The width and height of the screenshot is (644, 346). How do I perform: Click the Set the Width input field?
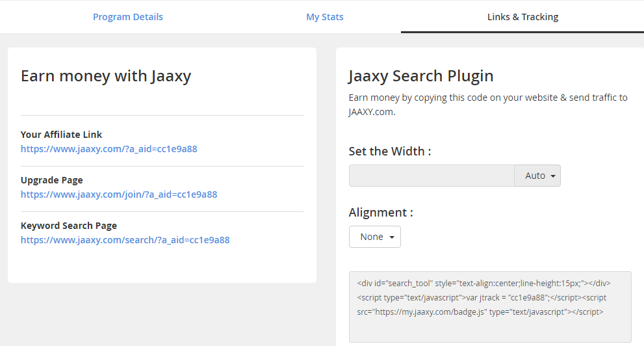pos(431,176)
